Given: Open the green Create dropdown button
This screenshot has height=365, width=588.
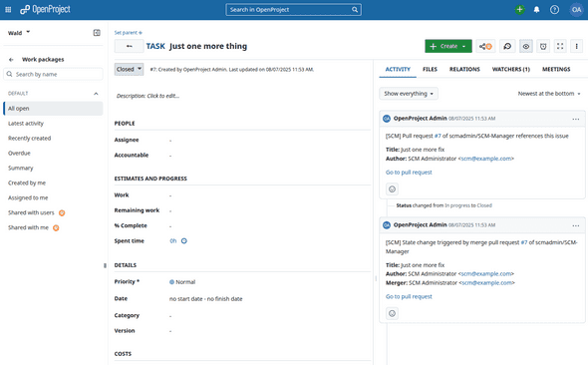Looking at the screenshot, I should (448, 46).
